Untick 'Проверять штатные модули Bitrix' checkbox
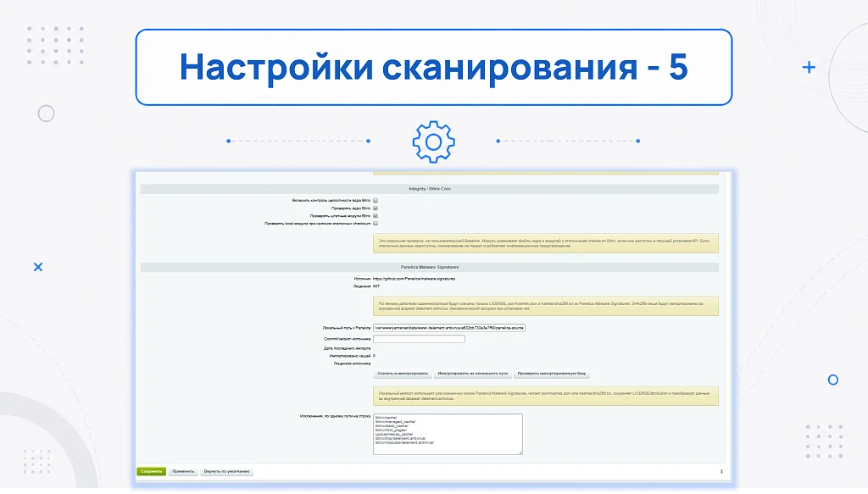868x494 pixels. 376,216
